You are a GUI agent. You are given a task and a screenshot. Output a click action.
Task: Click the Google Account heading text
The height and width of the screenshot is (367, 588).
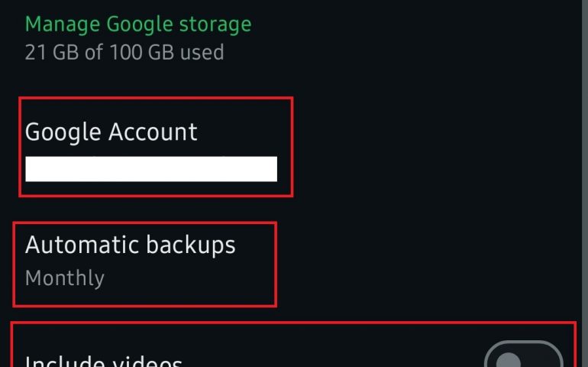pos(111,132)
